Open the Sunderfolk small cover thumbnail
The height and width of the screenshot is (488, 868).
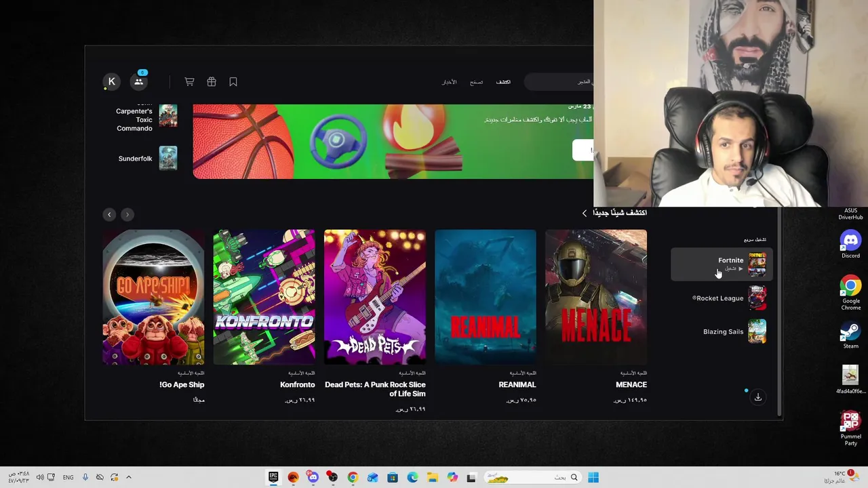click(x=167, y=158)
